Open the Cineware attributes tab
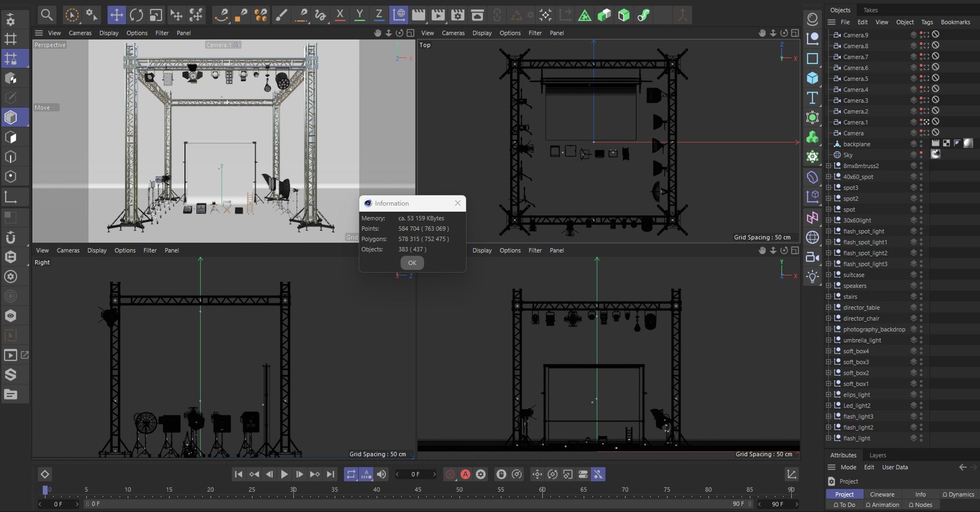Screen dimensions: 980x512 pyautogui.click(x=882, y=494)
